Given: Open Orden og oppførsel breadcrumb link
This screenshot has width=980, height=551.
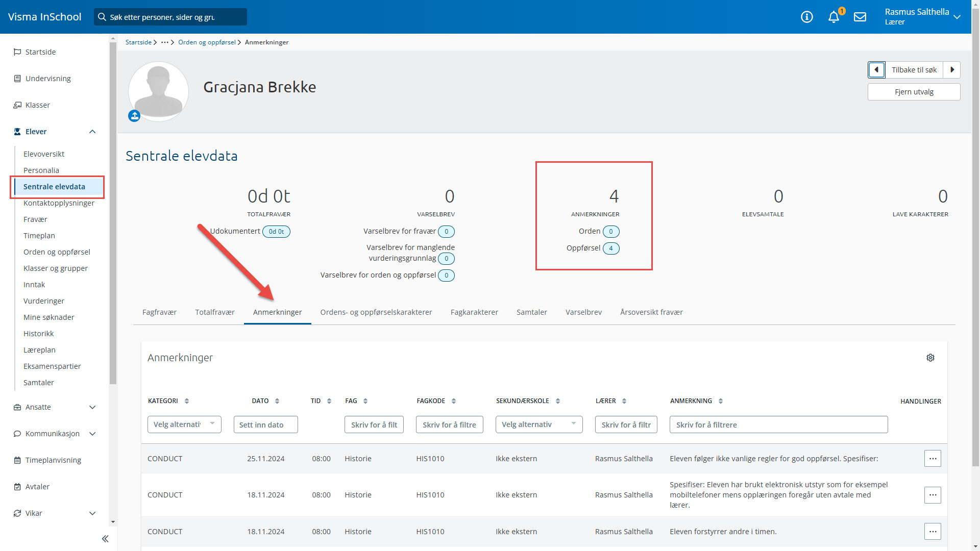Looking at the screenshot, I should [x=207, y=42].
